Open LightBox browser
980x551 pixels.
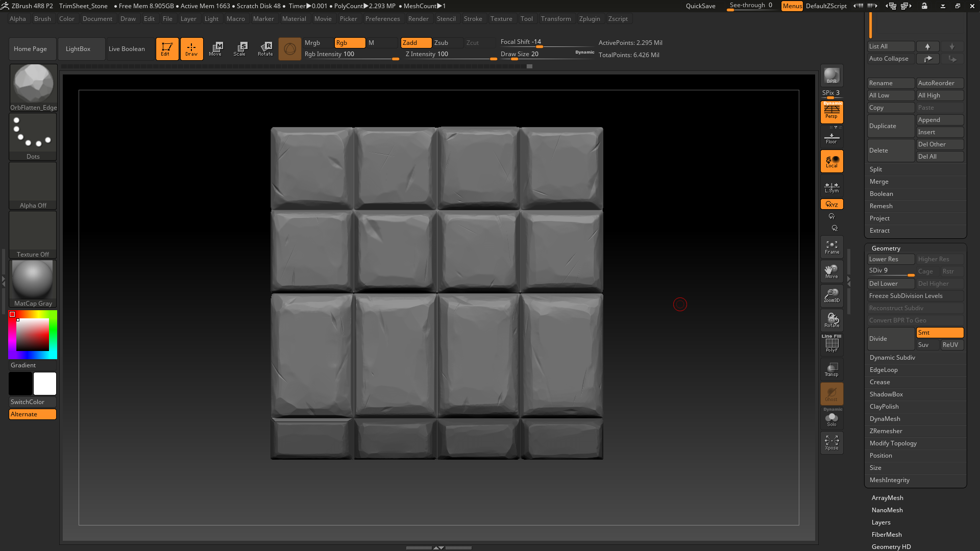pyautogui.click(x=82, y=49)
